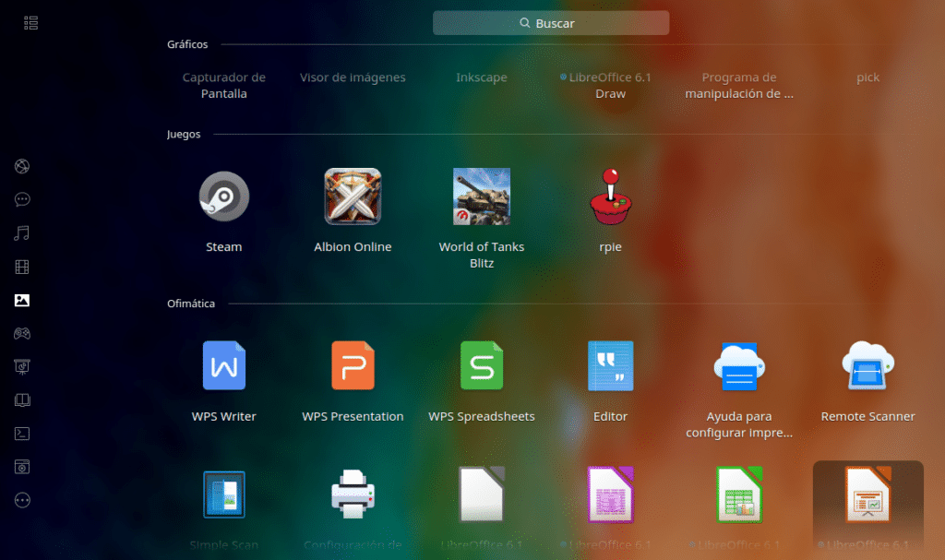Jump to Games category in sidebar
The width and height of the screenshot is (945, 560).
point(22,333)
